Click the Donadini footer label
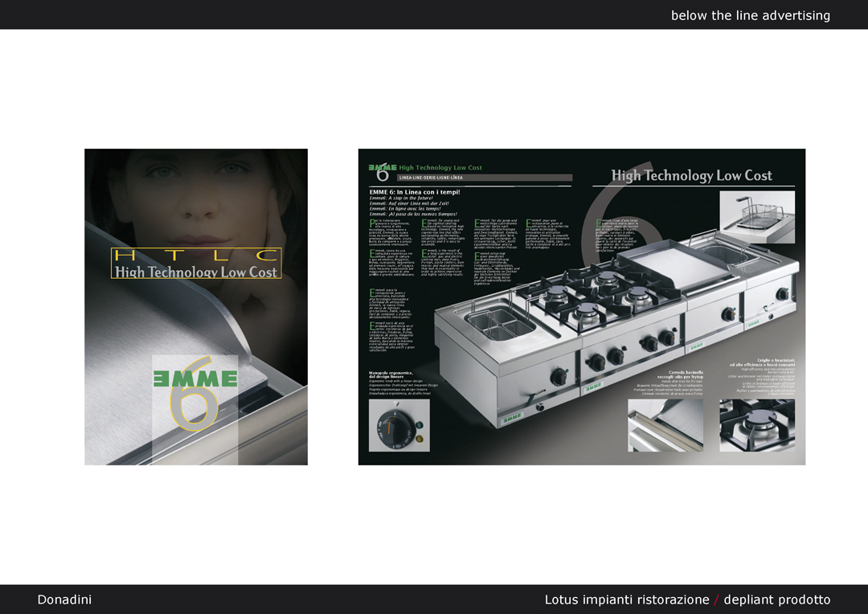868x614 pixels. [x=64, y=600]
